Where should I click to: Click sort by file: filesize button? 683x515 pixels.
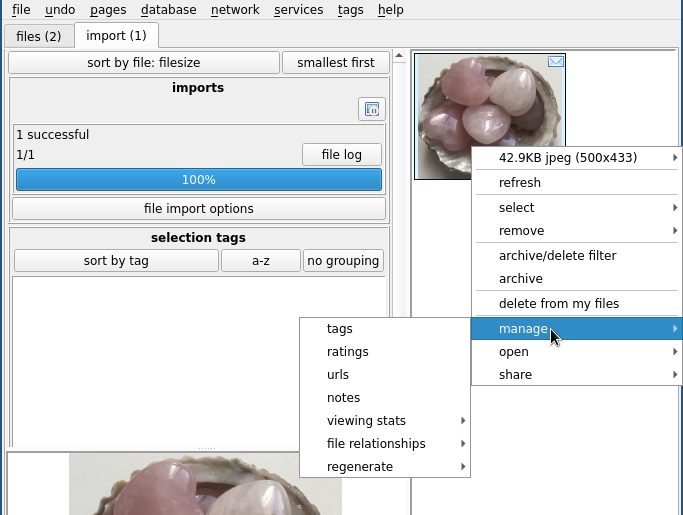click(x=144, y=63)
